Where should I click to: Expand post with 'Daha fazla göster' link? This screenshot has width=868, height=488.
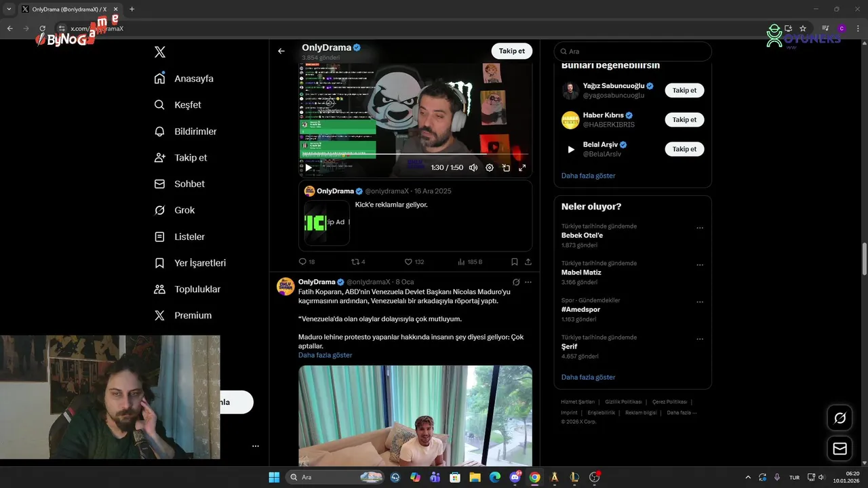[x=325, y=355]
